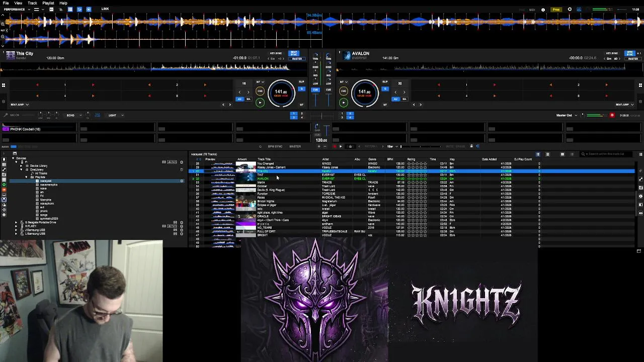Open the View menu

(x=18, y=3)
